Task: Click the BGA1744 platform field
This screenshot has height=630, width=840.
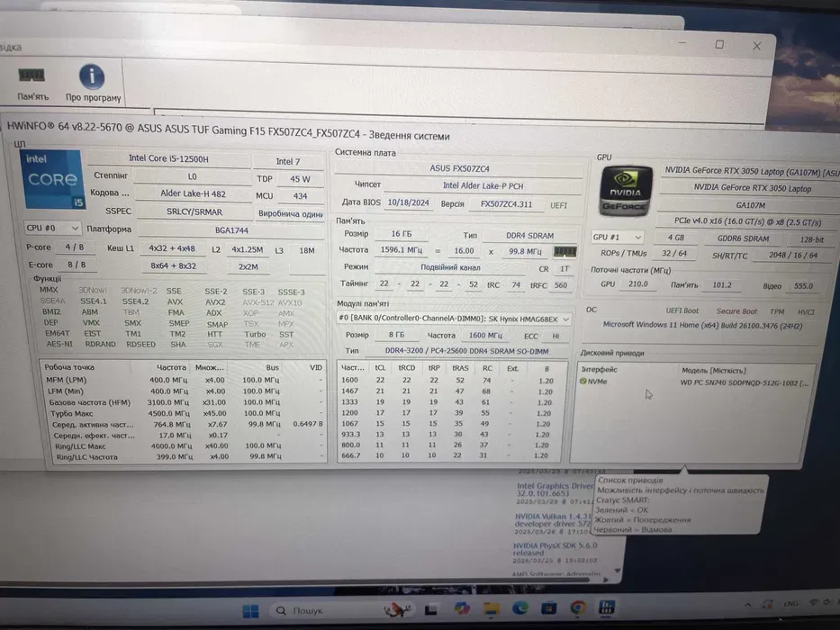Action: click(231, 230)
